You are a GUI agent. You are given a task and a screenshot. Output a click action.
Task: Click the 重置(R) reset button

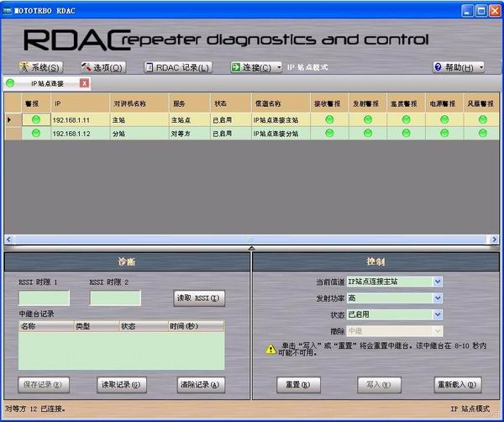click(299, 384)
